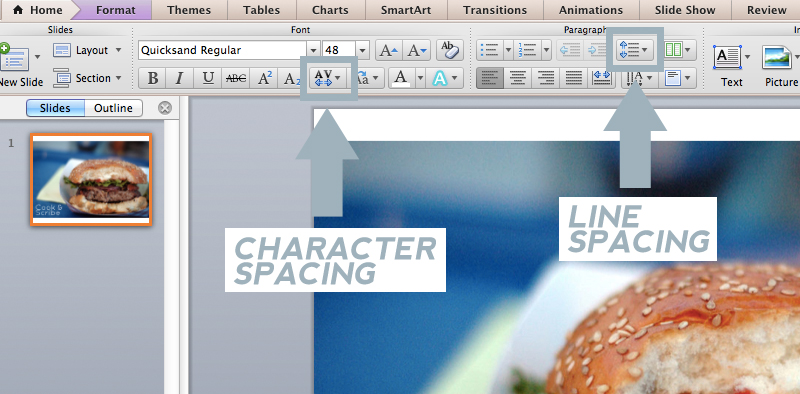Open the Charts tab
This screenshot has width=800, height=394.
(330, 10)
